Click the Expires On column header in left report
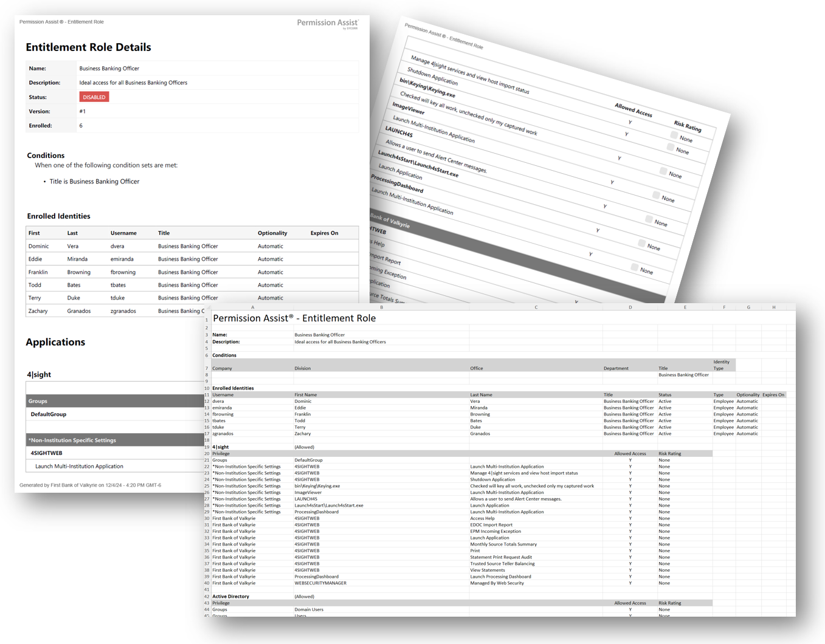Image resolution: width=825 pixels, height=644 pixels. [324, 233]
